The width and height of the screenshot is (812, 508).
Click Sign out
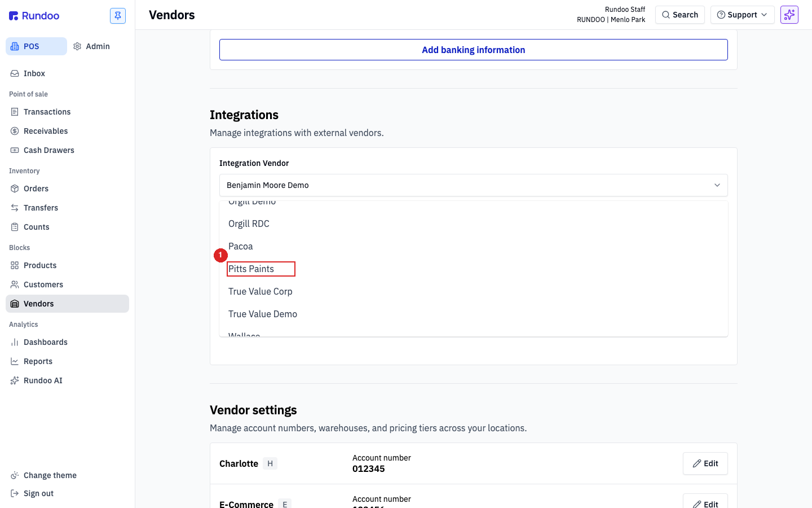(x=67, y=493)
